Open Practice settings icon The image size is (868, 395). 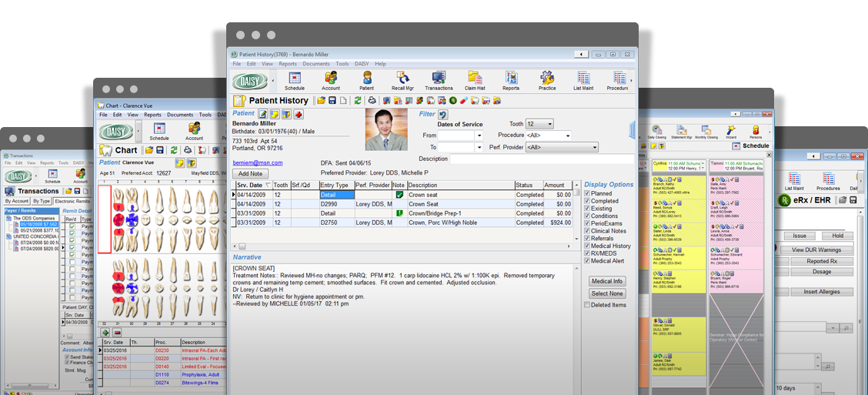pyautogui.click(x=547, y=81)
